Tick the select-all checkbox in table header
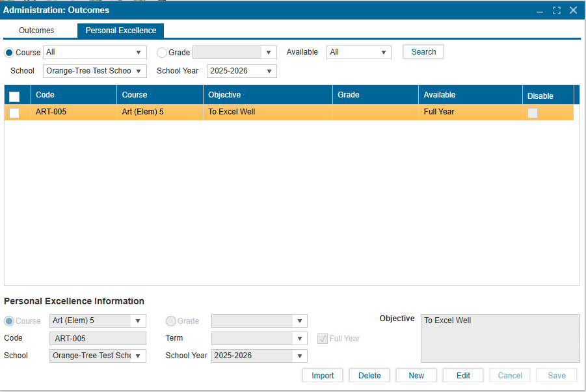The height and width of the screenshot is (392, 586). coord(14,96)
